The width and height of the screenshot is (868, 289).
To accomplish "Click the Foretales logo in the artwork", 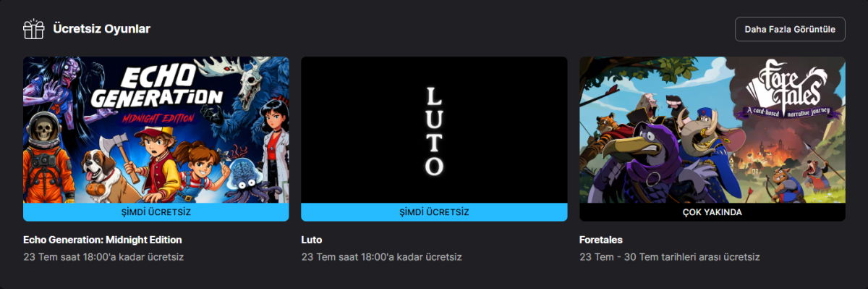I will [x=787, y=93].
